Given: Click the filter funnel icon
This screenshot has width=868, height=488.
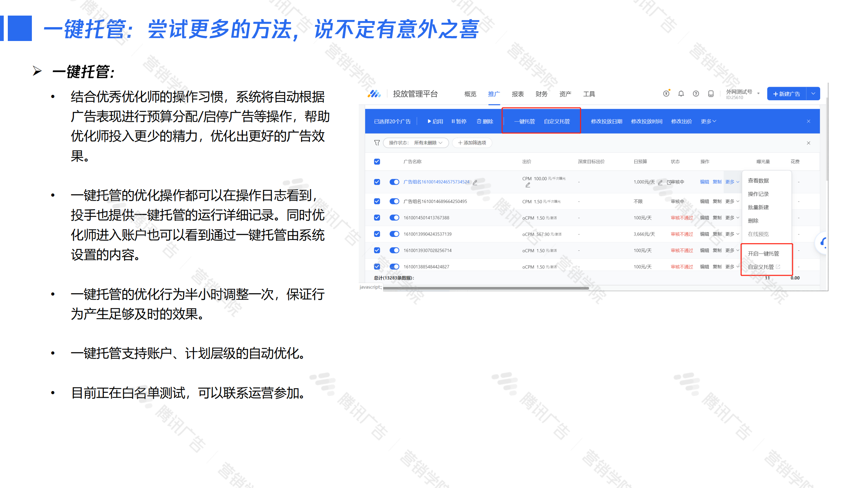Looking at the screenshot, I should coord(377,143).
